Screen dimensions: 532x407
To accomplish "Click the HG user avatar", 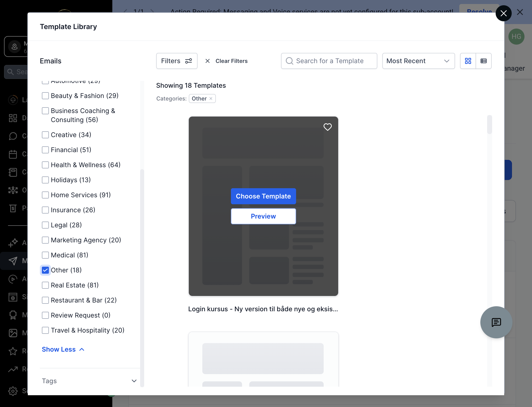I will (516, 37).
